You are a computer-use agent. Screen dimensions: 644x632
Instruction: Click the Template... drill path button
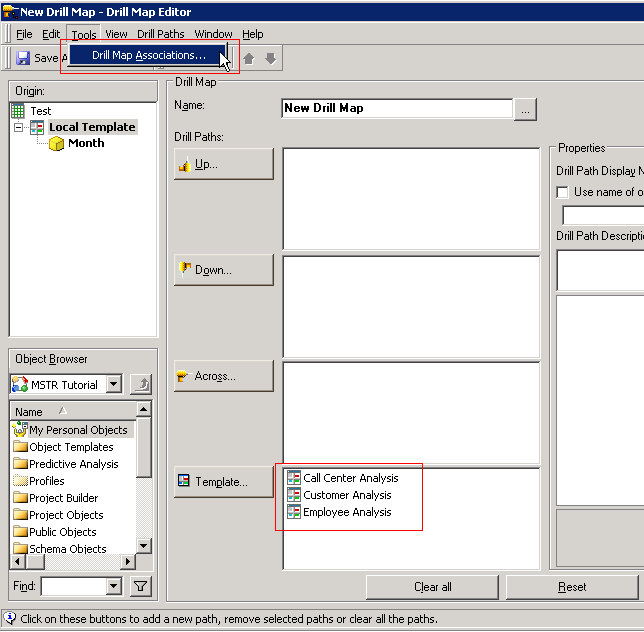(x=223, y=482)
